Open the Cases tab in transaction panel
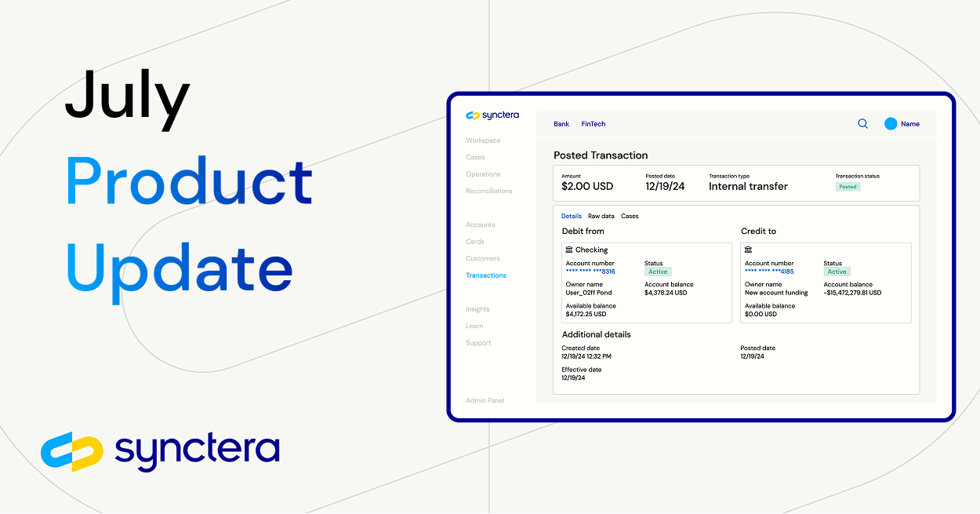Screen dimensions: 980x514 click(630, 216)
